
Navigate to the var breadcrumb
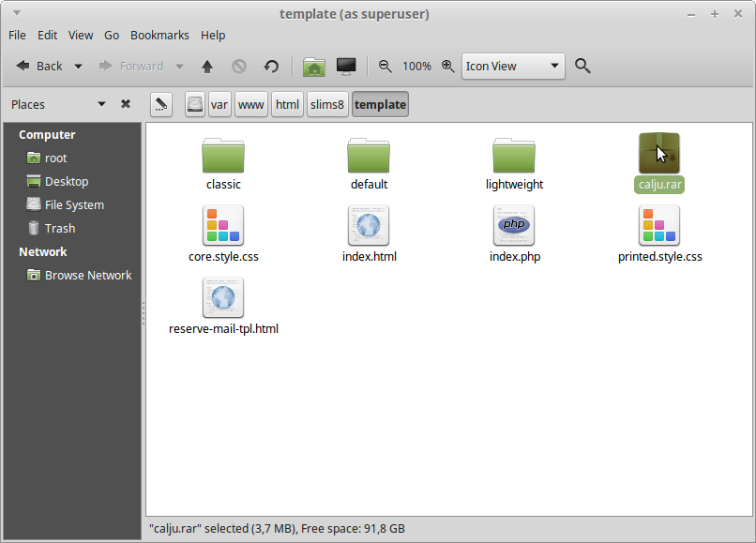219,104
